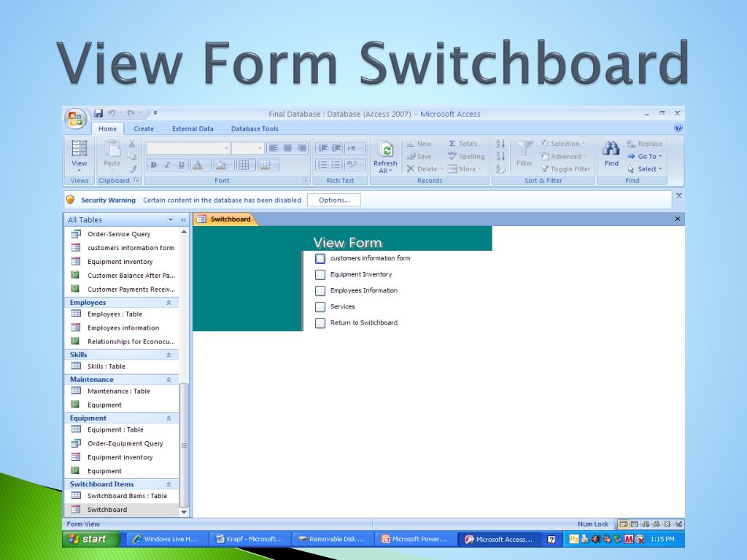Screen dimensions: 747x560
Task: Open Skills : Table item
Action: (x=122, y=366)
